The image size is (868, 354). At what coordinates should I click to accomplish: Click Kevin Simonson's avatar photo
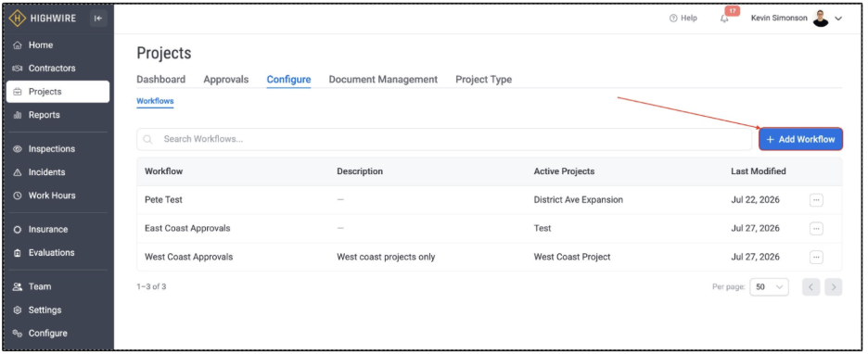pos(821,19)
